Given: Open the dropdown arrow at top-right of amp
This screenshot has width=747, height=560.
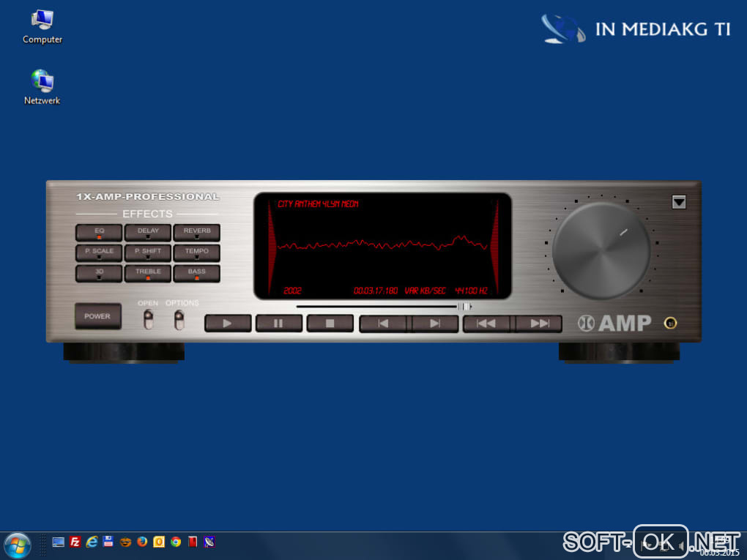Looking at the screenshot, I should 679,202.
